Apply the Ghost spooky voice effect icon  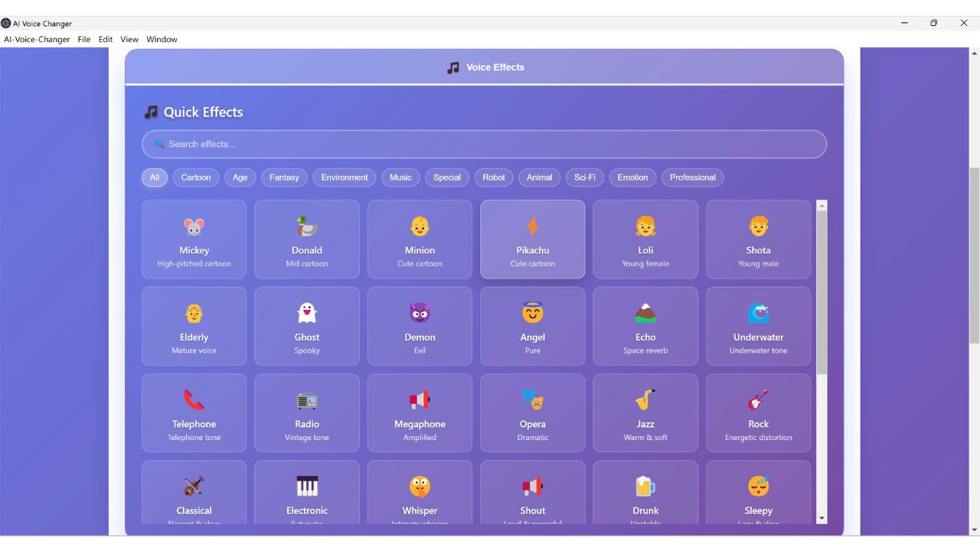[x=307, y=313]
